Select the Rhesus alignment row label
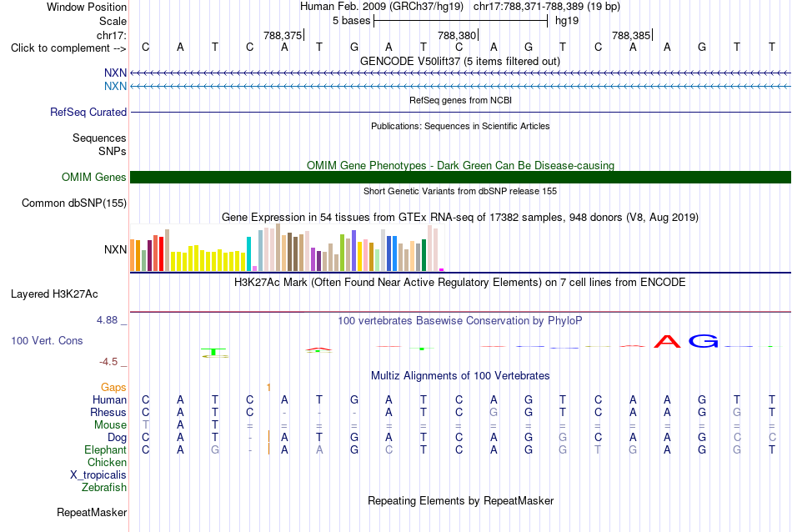The width and height of the screenshot is (792, 532). [x=108, y=412]
